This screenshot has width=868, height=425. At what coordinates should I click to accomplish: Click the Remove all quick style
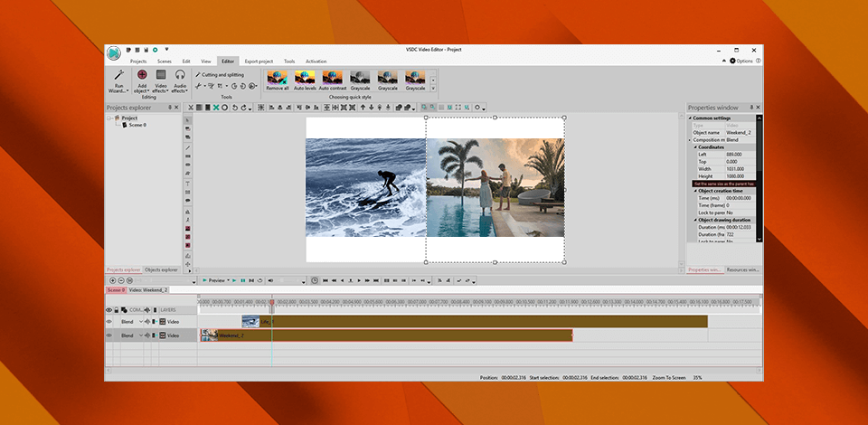point(278,78)
